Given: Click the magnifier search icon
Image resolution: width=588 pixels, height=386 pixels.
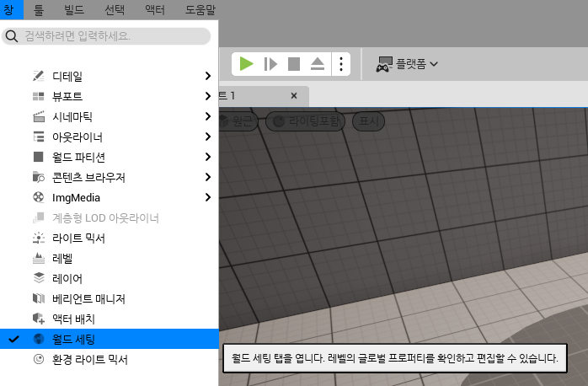Looking at the screenshot, I should (12, 36).
